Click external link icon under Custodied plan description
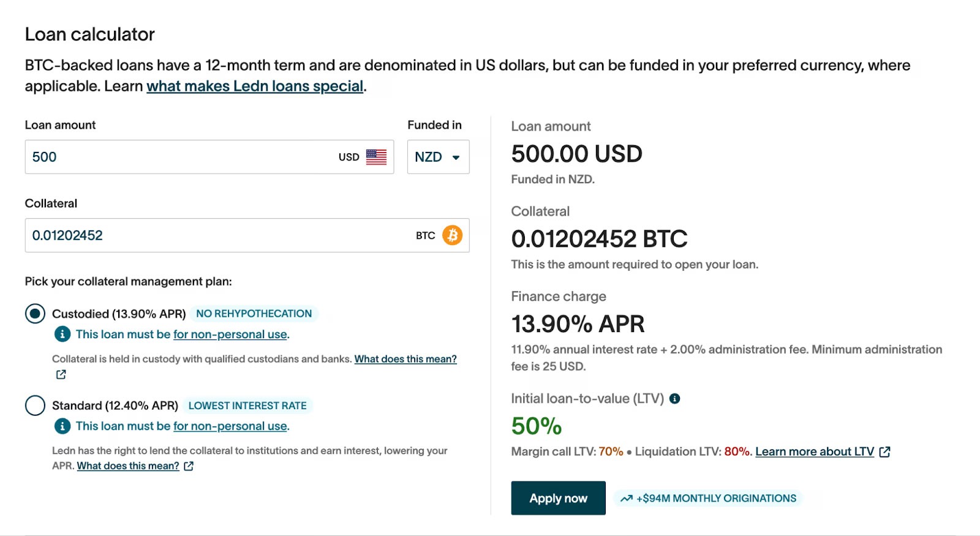This screenshot has height=536, width=980. [x=61, y=374]
